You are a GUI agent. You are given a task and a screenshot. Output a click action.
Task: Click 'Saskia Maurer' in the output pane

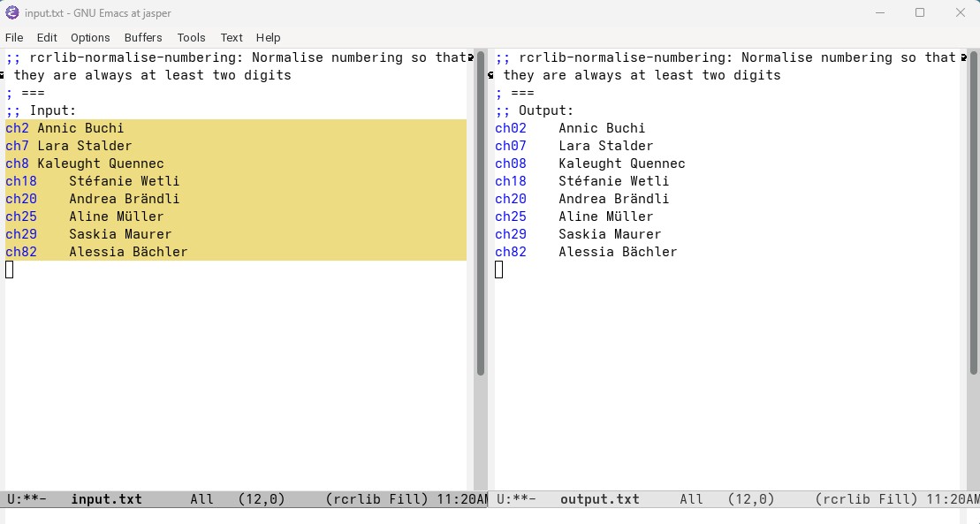click(x=610, y=234)
